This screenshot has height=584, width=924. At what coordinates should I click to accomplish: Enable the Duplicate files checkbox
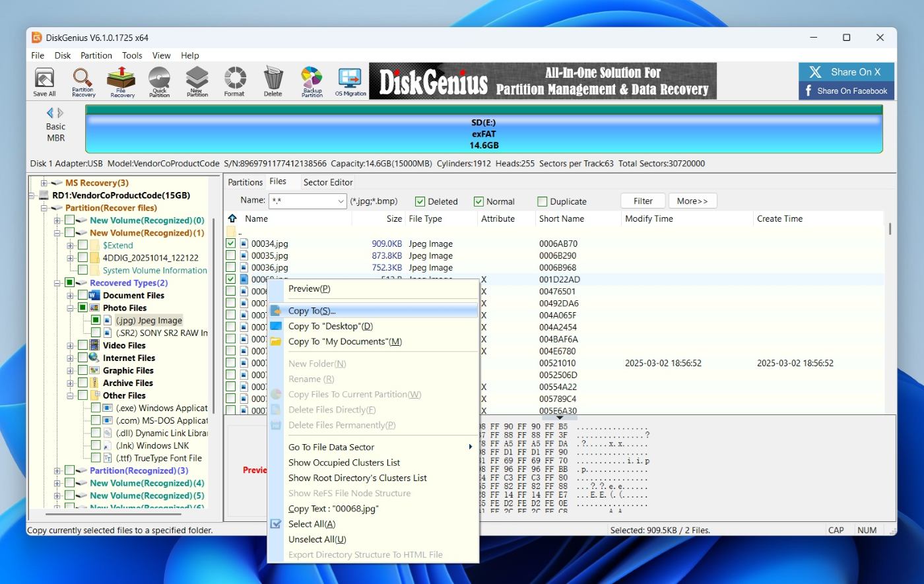pyautogui.click(x=543, y=201)
